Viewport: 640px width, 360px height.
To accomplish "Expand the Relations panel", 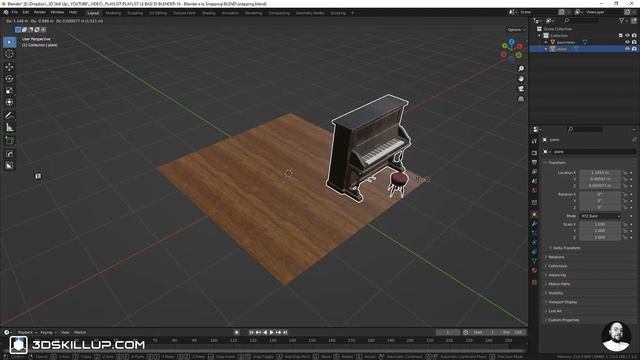I will point(556,257).
